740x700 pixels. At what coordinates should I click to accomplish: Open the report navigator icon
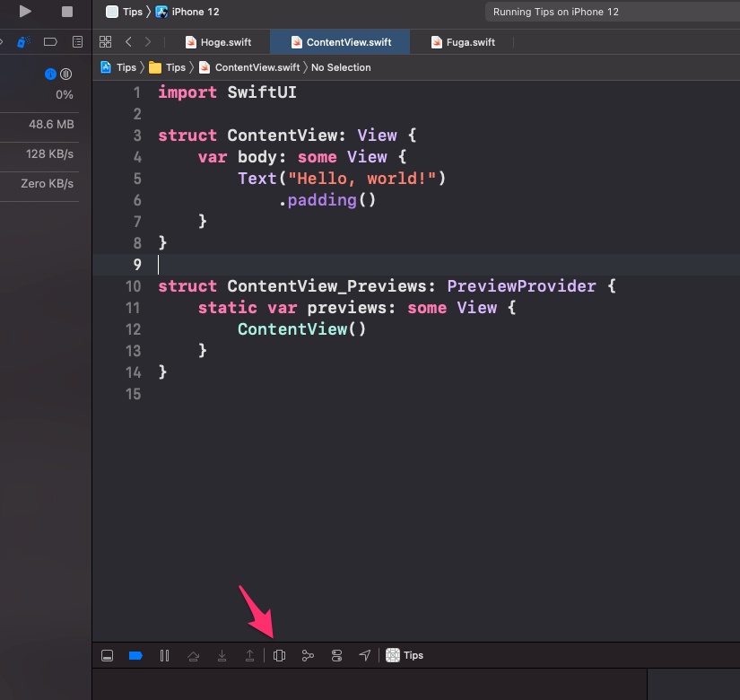pos(77,42)
